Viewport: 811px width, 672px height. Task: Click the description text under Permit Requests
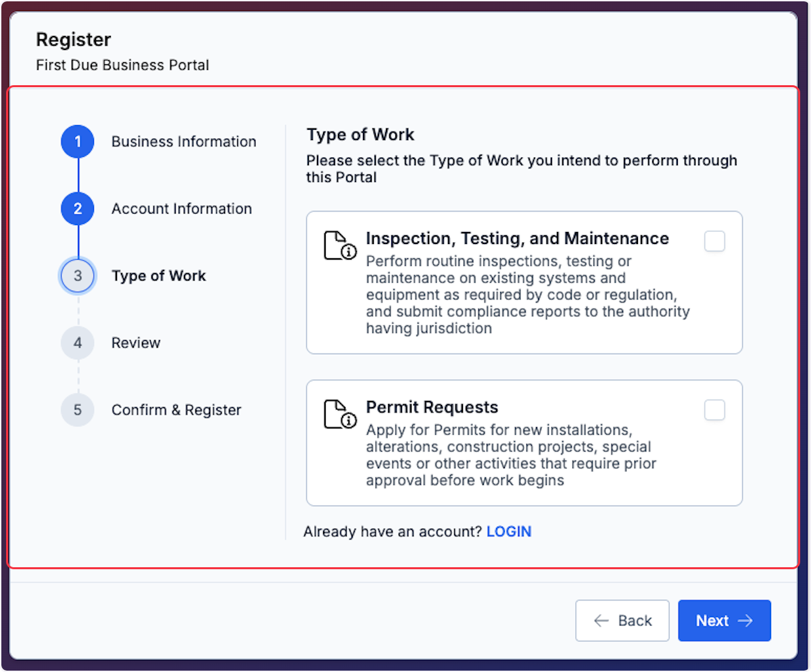click(512, 456)
